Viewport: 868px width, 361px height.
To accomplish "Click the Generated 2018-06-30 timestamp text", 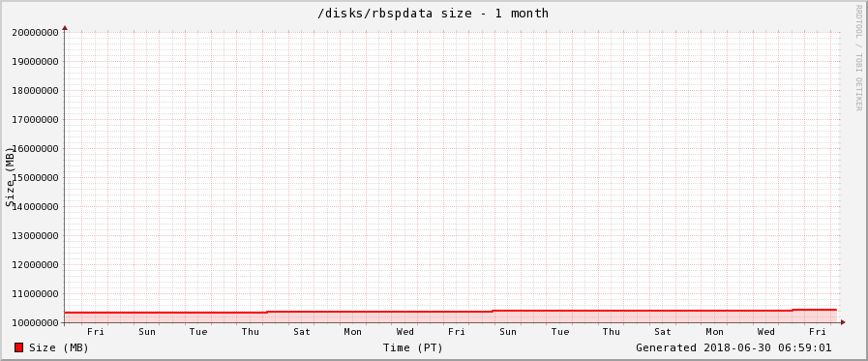I will tap(733, 347).
